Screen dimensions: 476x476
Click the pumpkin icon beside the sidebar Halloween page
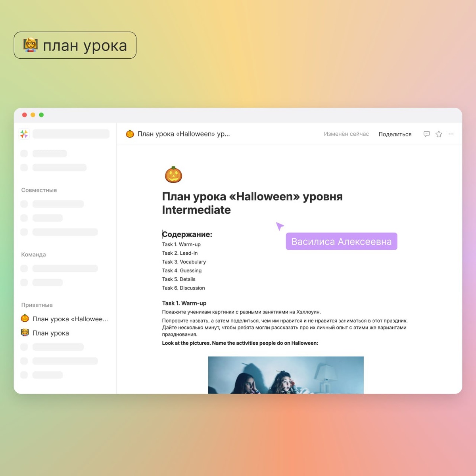[x=25, y=319]
